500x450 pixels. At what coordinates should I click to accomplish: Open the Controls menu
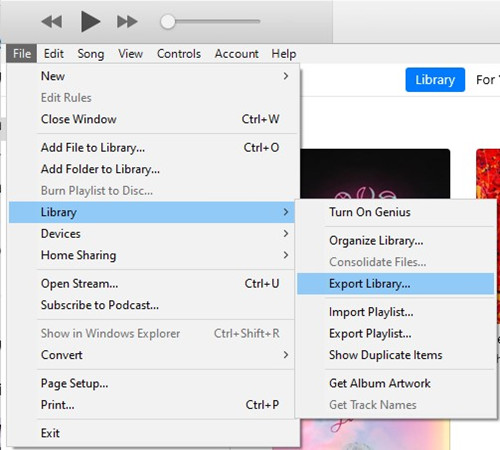[x=179, y=54]
